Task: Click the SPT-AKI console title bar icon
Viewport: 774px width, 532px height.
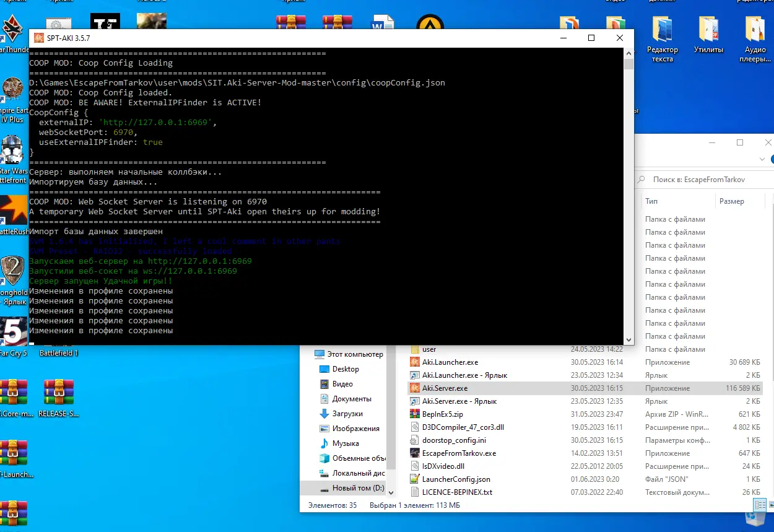Action: [x=38, y=38]
